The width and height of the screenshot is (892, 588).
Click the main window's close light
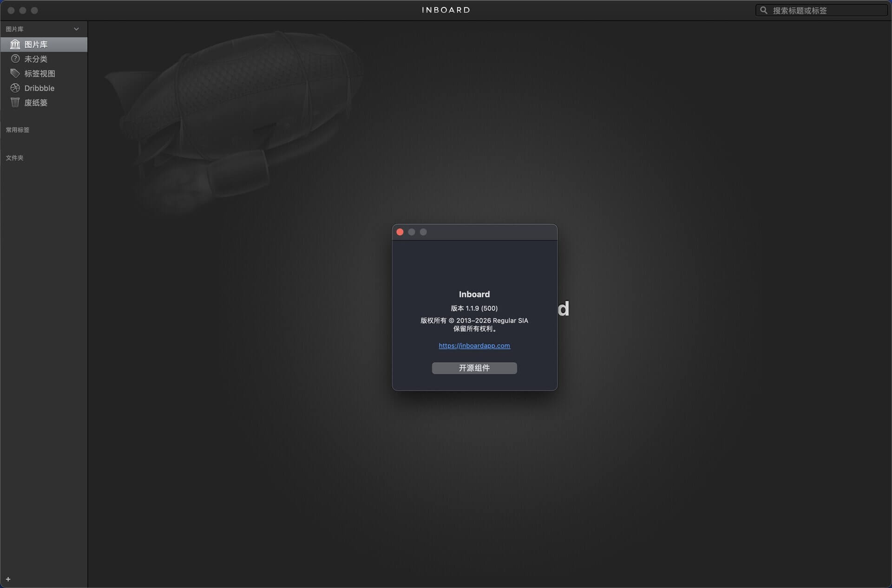[x=11, y=10]
